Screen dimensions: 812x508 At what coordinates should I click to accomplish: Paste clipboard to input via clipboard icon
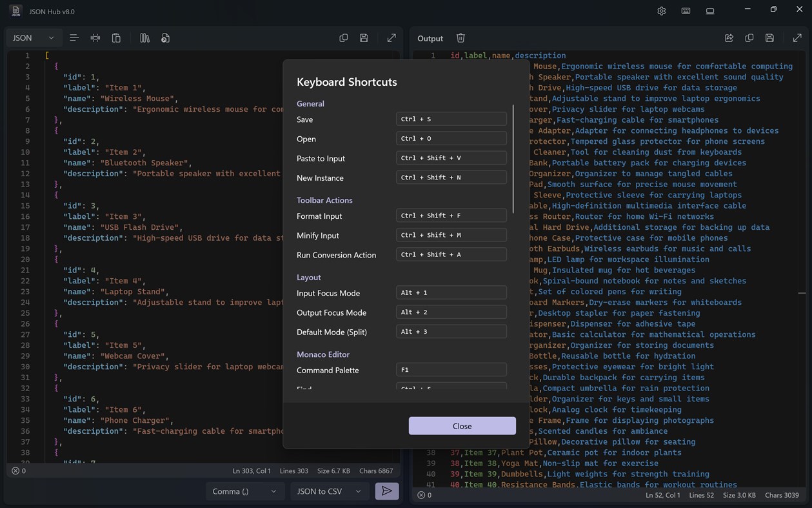(116, 38)
